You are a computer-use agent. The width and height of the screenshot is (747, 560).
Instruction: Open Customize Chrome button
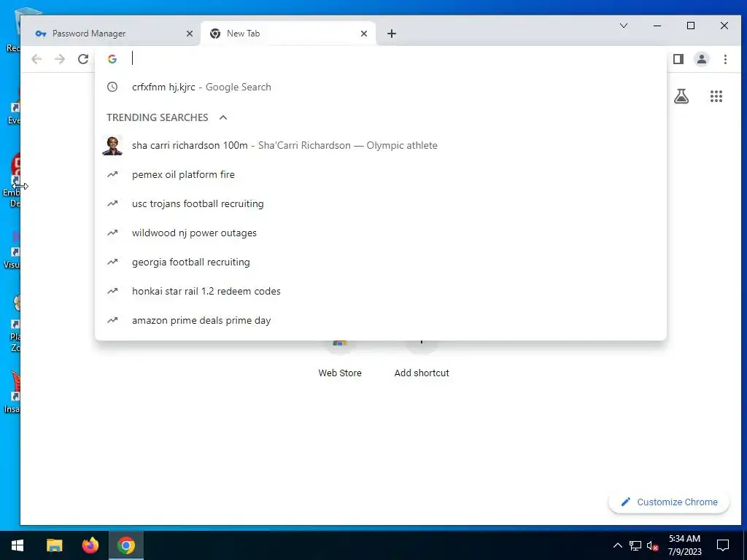669,502
